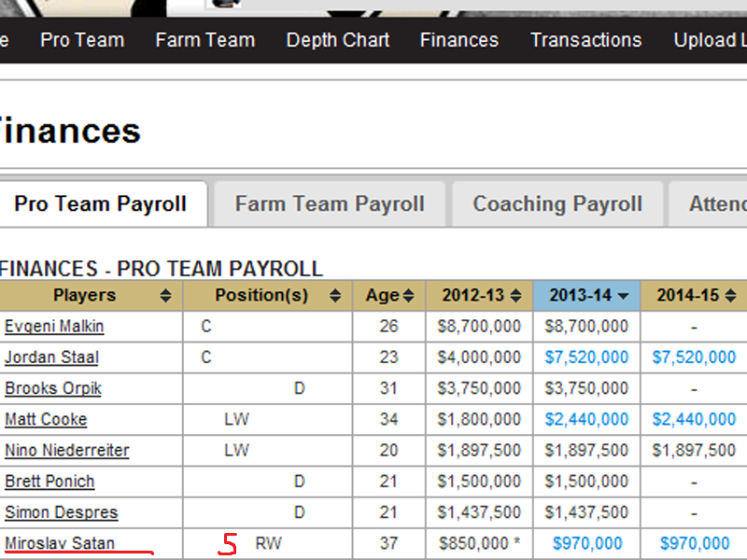Viewport: 747px width, 560px height.
Task: Sort by 2014-15 column arrows
Action: (x=728, y=296)
